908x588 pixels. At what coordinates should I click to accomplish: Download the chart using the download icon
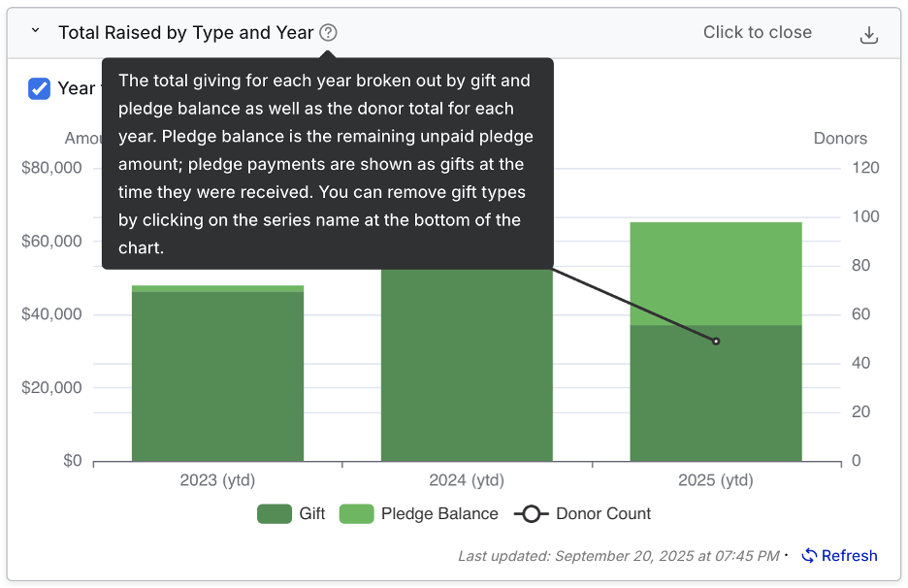[869, 35]
